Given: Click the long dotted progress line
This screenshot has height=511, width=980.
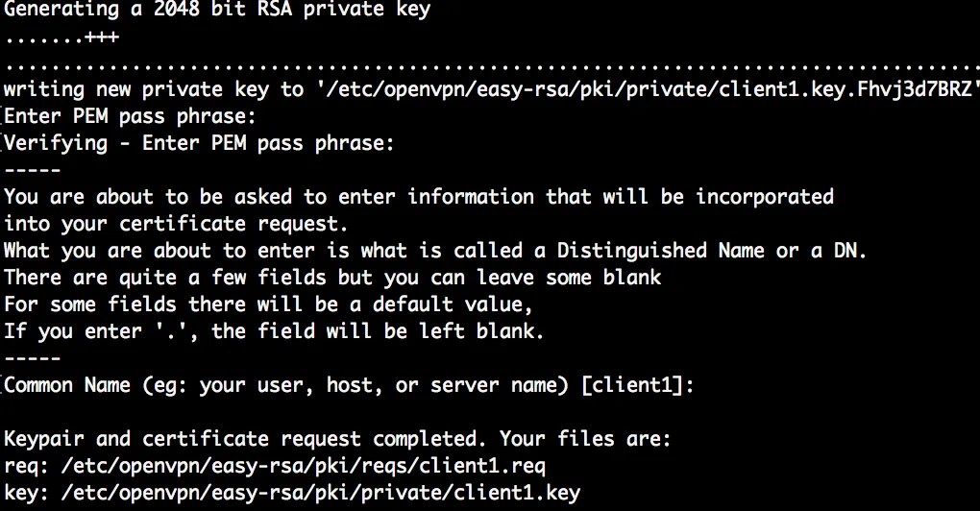Looking at the screenshot, I should (490, 65).
